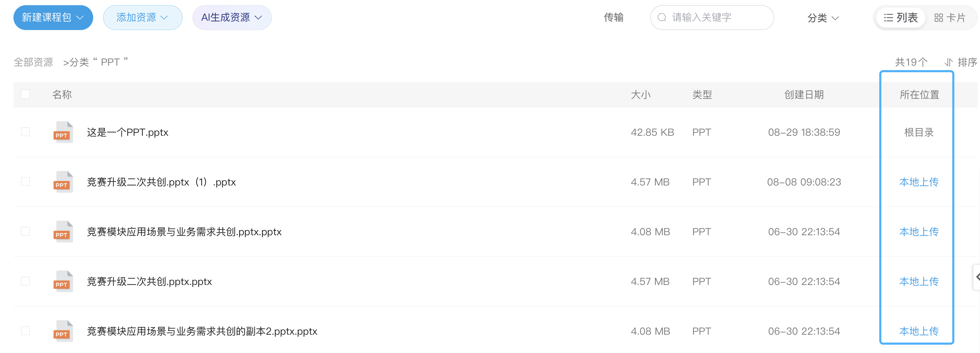Click the PPT icon for 竞赛模块应用场景与业务需求共创.pptx.pptx
The height and width of the screenshot is (353, 980).
point(63,231)
